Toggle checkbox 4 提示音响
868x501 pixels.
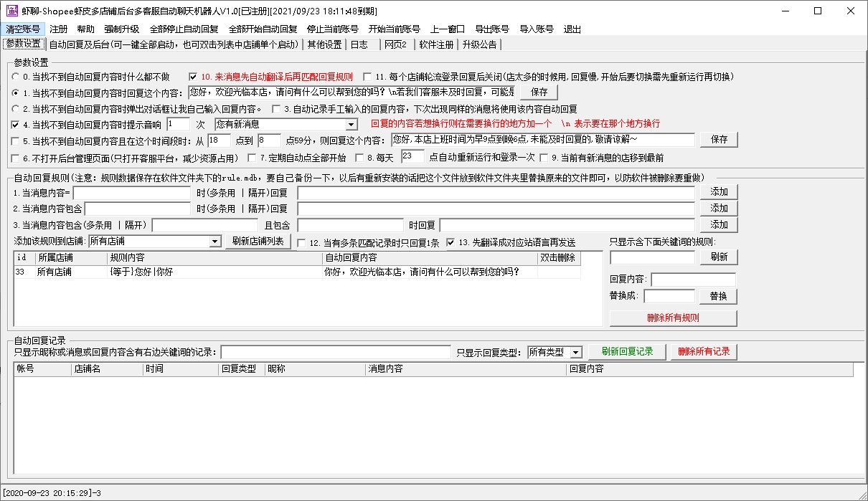tap(16, 125)
